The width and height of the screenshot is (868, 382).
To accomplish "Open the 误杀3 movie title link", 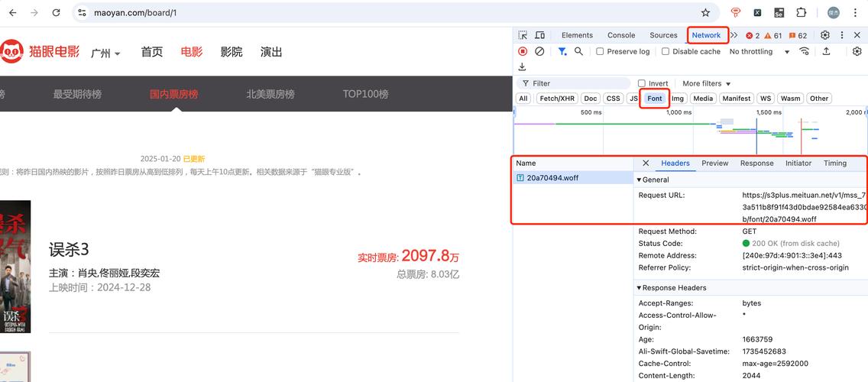I will [x=69, y=250].
